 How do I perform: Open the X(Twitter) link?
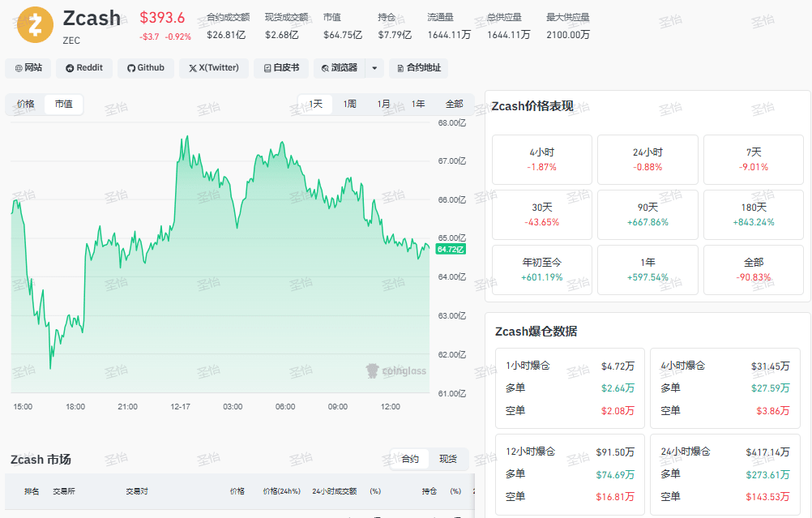[213, 68]
